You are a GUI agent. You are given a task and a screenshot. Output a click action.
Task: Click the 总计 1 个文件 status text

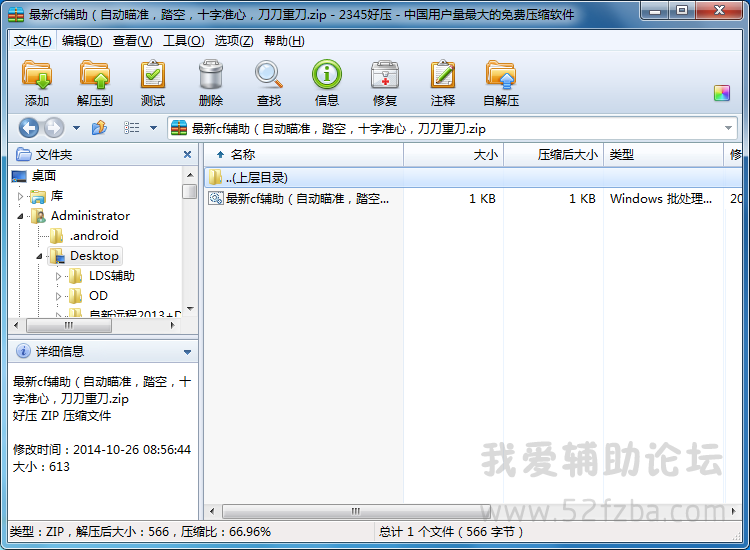coord(451,532)
